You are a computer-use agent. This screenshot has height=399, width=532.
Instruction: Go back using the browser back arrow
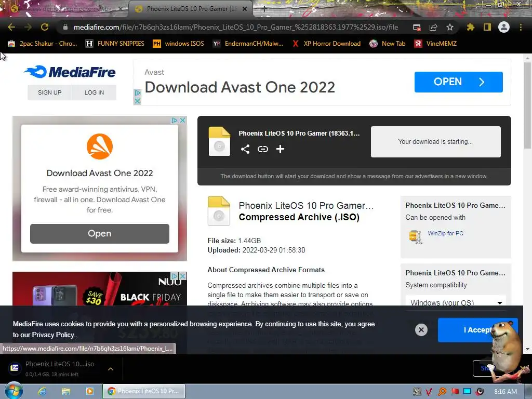pos(11,27)
